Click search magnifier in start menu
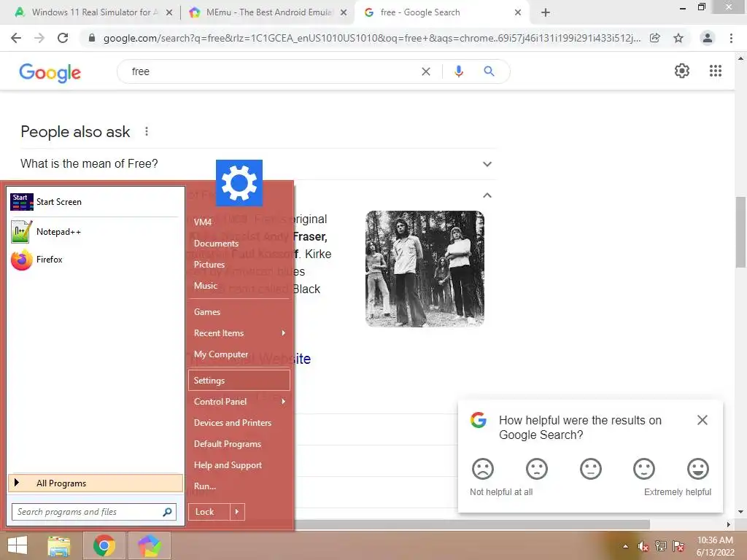 [167, 512]
